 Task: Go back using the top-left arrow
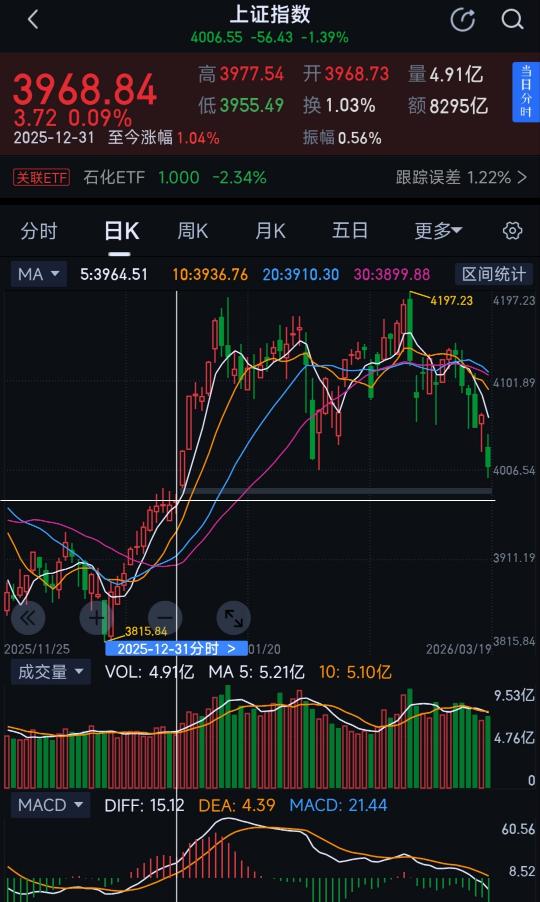click(x=33, y=20)
